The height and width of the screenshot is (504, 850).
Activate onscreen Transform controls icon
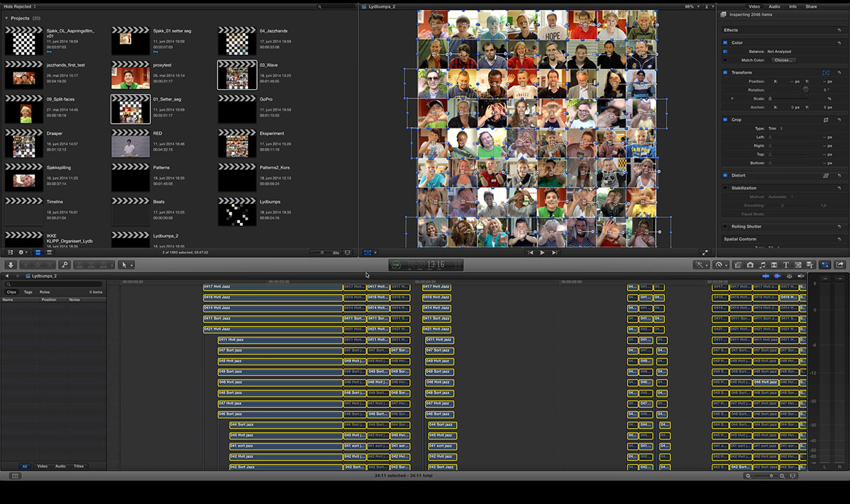tap(826, 73)
